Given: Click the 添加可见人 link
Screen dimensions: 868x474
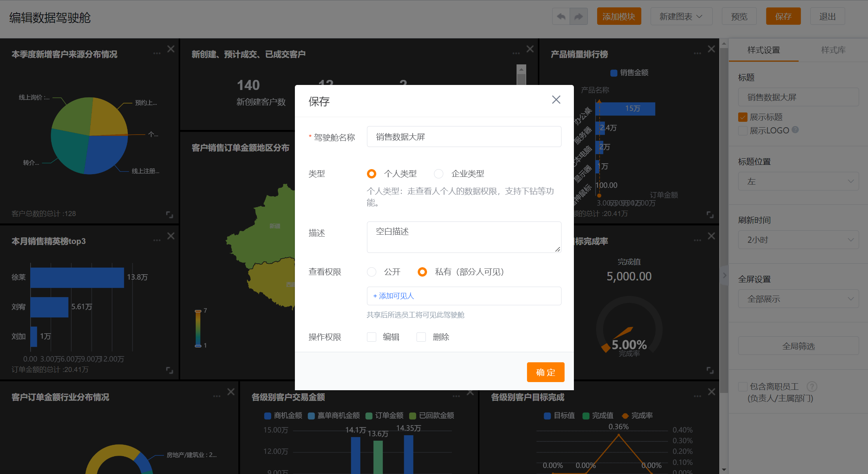Looking at the screenshot, I should tap(394, 296).
